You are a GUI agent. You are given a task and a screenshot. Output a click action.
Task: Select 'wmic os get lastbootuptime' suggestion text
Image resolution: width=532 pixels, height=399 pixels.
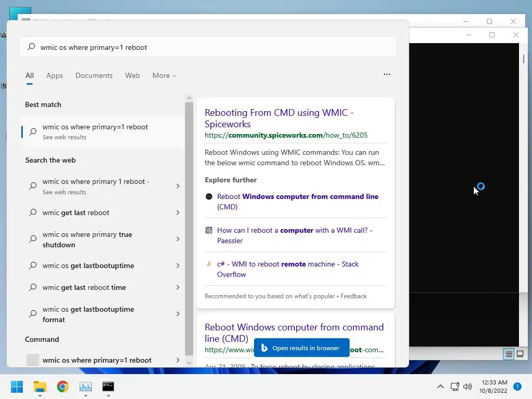(x=88, y=265)
